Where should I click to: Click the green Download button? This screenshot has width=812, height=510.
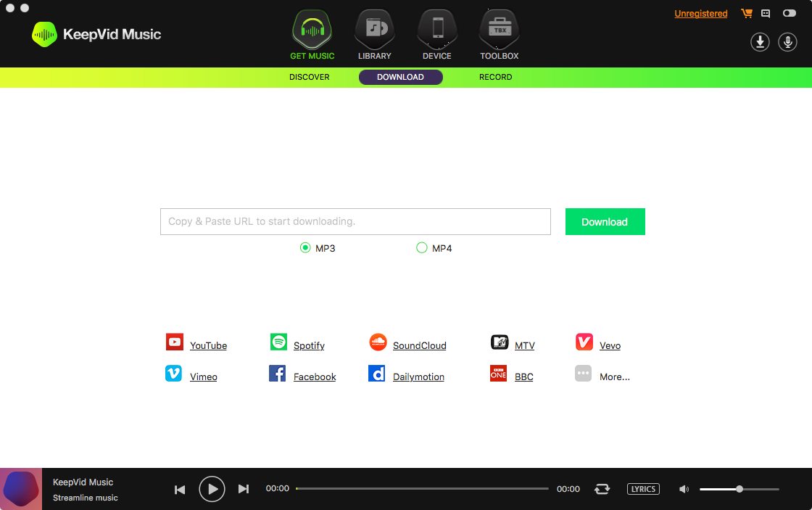(605, 222)
